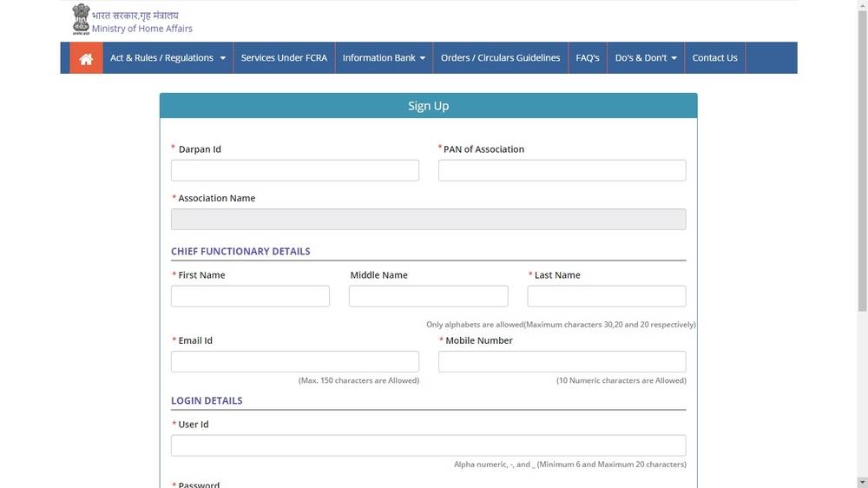Click the Home icon in navigation bar

pos(86,58)
